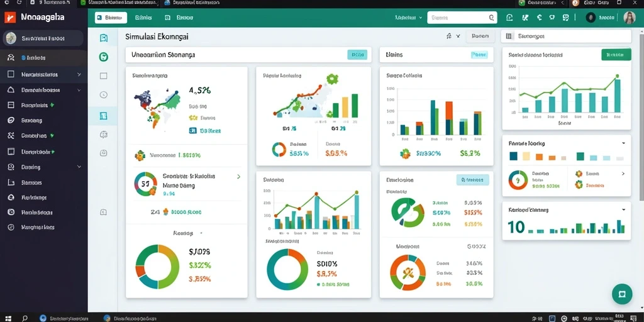Click the round avatar in the sidebar profile pill
Image resolution: width=644 pixels, height=322 pixels.
[x=11, y=38]
